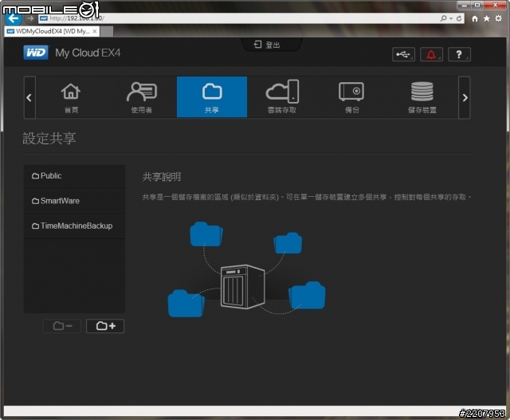This screenshot has width=510, height=420.
Task: Click the address bar search magnifier icon
Action: coord(444,18)
